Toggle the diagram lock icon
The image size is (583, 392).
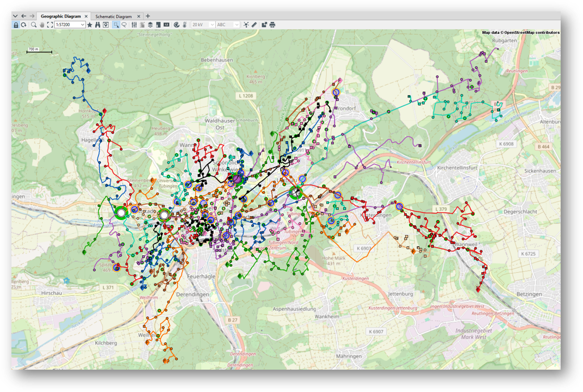tap(16, 25)
